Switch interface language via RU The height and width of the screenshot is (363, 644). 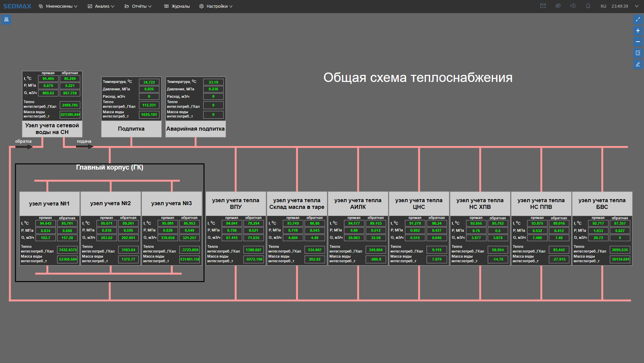(x=603, y=6)
